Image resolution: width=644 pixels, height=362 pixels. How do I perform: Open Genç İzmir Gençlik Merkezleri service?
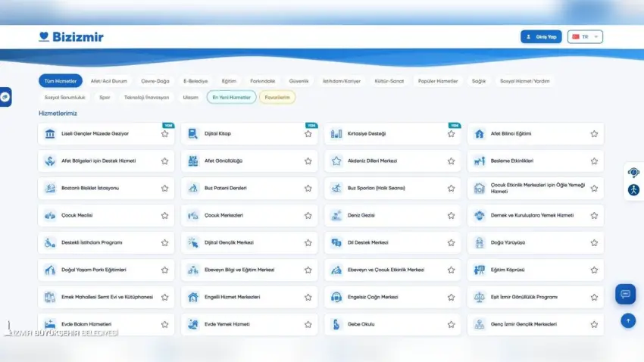536,324
